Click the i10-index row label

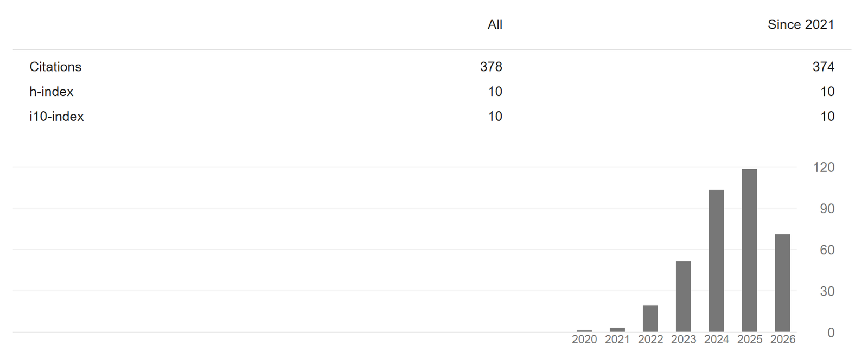pyautogui.click(x=56, y=117)
